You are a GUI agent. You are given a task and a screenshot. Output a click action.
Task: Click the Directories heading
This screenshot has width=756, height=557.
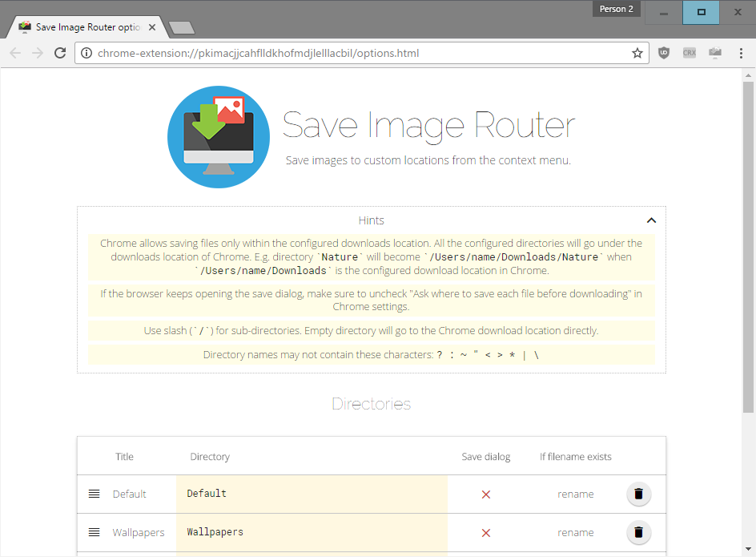[x=372, y=403]
